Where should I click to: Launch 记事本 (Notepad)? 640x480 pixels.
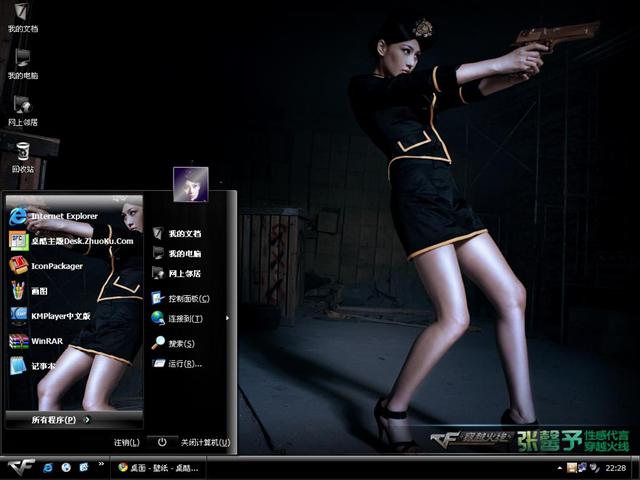(42, 366)
